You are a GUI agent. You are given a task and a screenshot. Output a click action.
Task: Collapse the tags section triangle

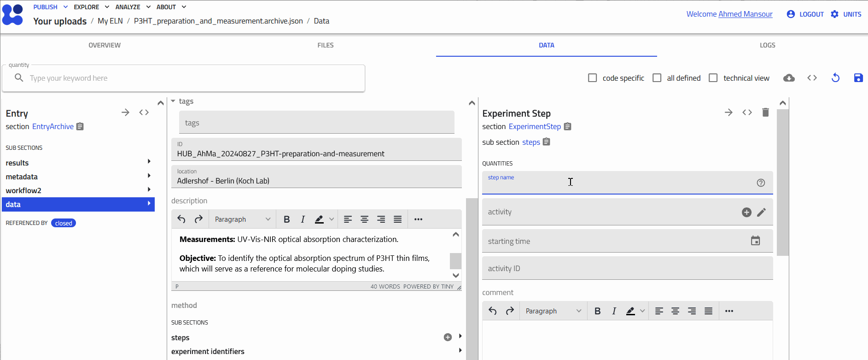(x=173, y=101)
